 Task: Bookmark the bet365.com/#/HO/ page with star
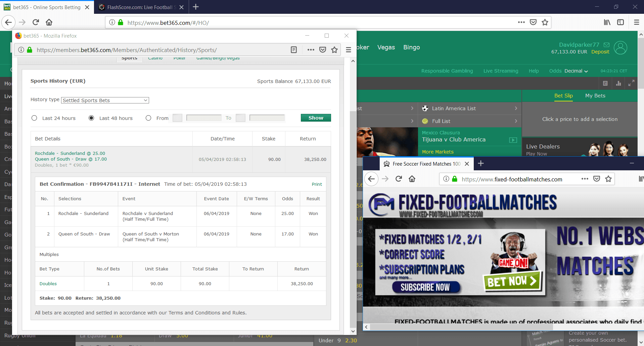pos(545,23)
